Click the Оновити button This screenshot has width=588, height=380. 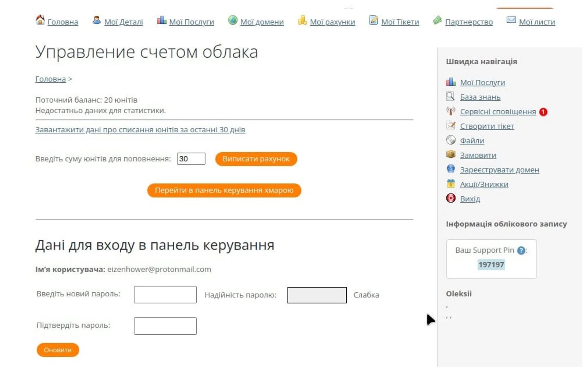tap(58, 350)
